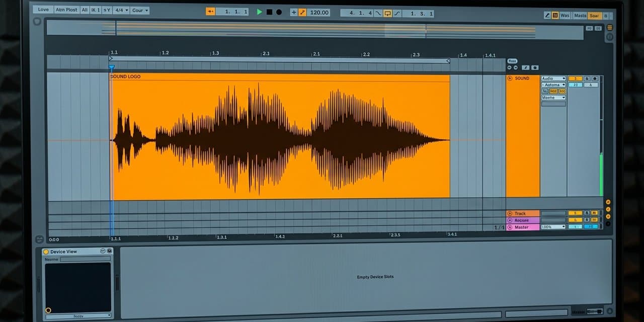Open the Master row 100% dropdown
Viewport: 644px width, 322px height.
(553, 227)
